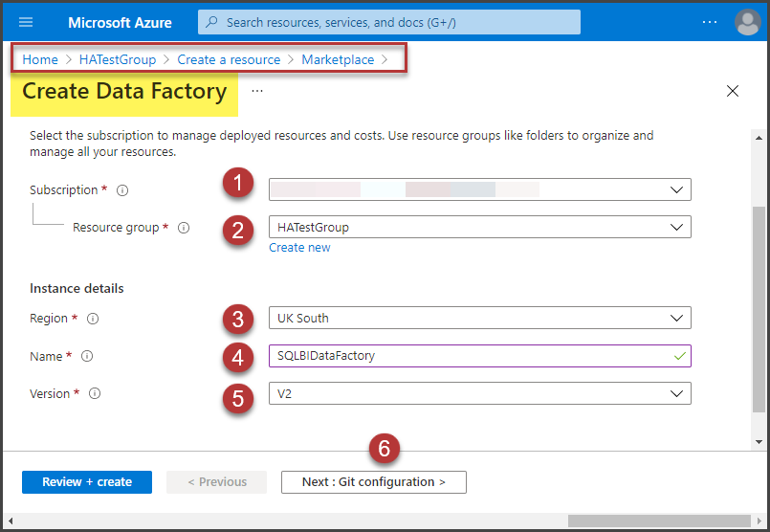This screenshot has width=770, height=532.
Task: Click the Subscription field label
Action: pos(64,190)
